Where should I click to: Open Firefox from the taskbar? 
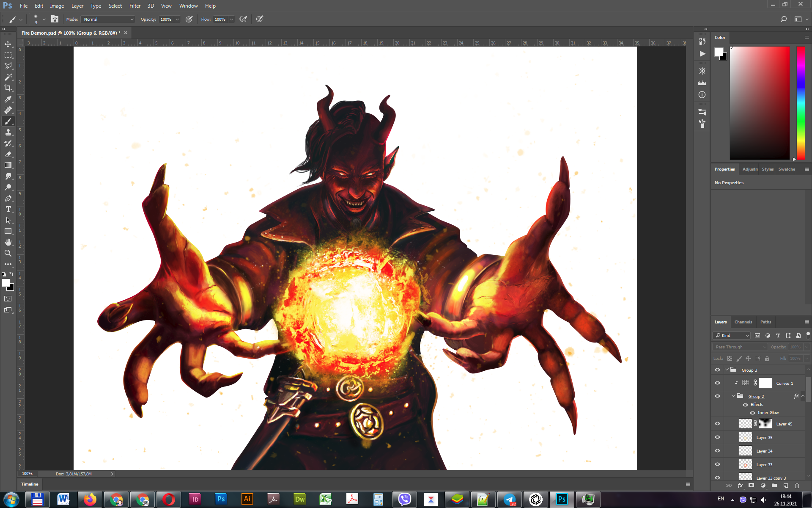(90, 500)
